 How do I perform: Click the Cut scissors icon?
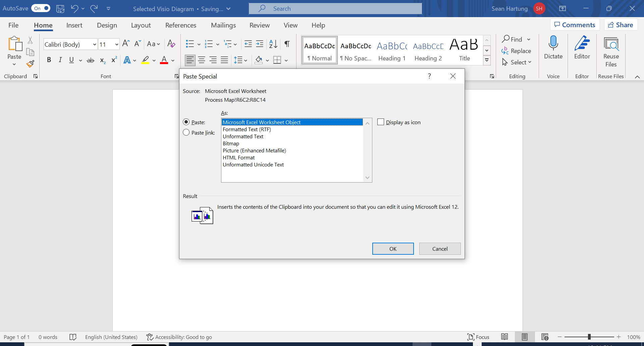click(30, 41)
